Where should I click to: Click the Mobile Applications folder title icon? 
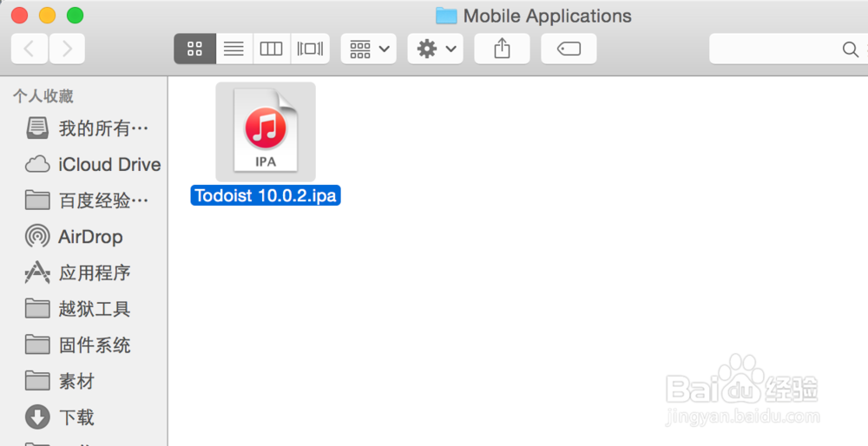click(x=446, y=16)
